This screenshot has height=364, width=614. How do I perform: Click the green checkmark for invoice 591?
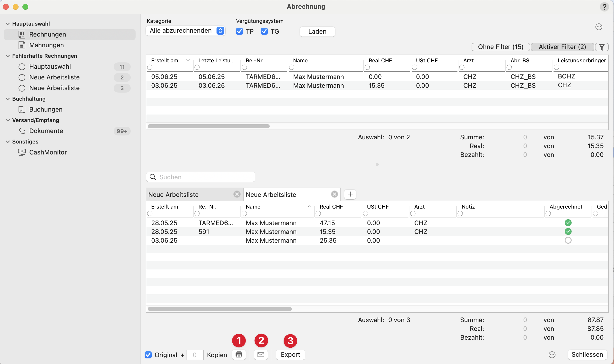click(568, 231)
